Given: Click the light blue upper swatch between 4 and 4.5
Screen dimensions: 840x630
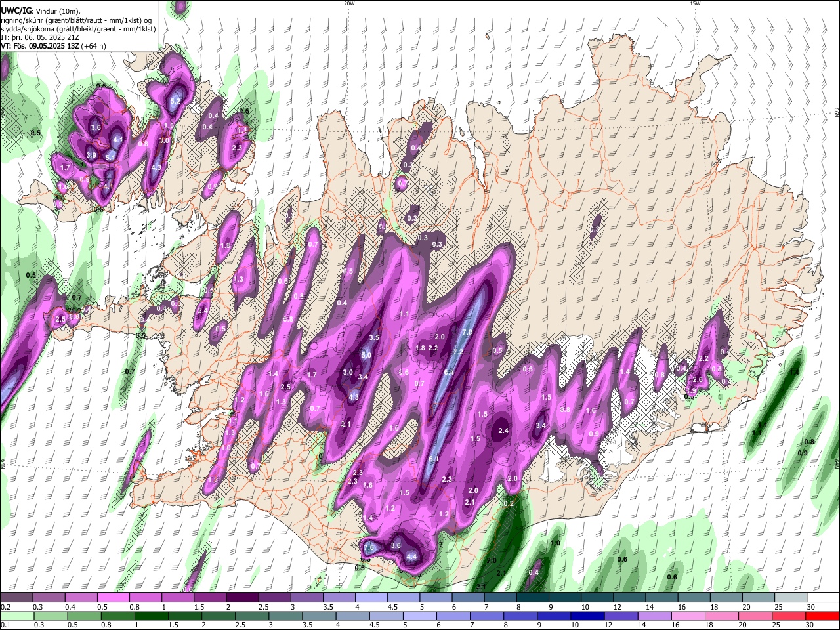Looking at the screenshot, I should point(371,597).
